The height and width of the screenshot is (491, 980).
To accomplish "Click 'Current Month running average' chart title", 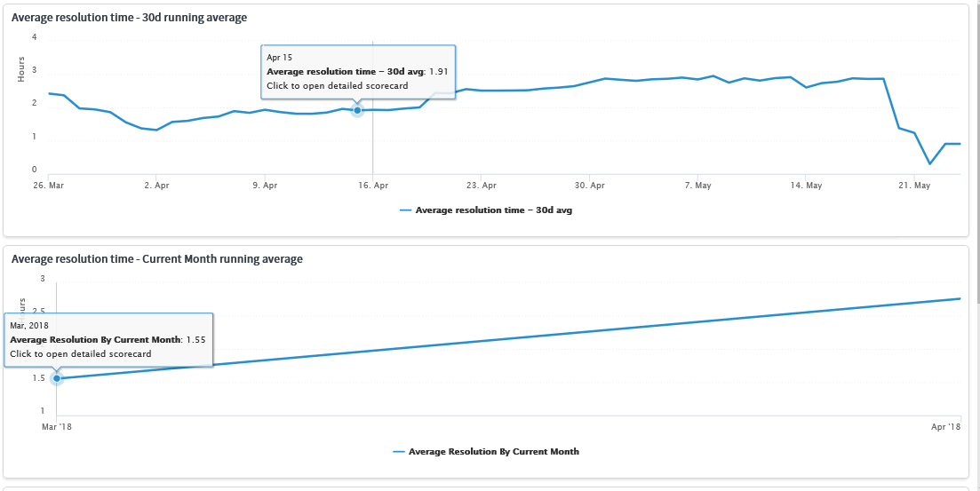I will click(x=157, y=258).
